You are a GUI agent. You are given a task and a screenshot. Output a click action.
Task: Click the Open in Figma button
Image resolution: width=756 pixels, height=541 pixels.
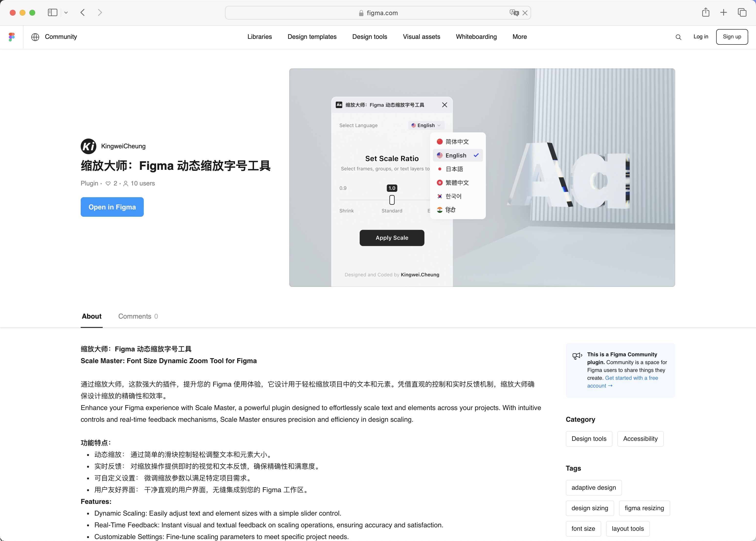[112, 207]
